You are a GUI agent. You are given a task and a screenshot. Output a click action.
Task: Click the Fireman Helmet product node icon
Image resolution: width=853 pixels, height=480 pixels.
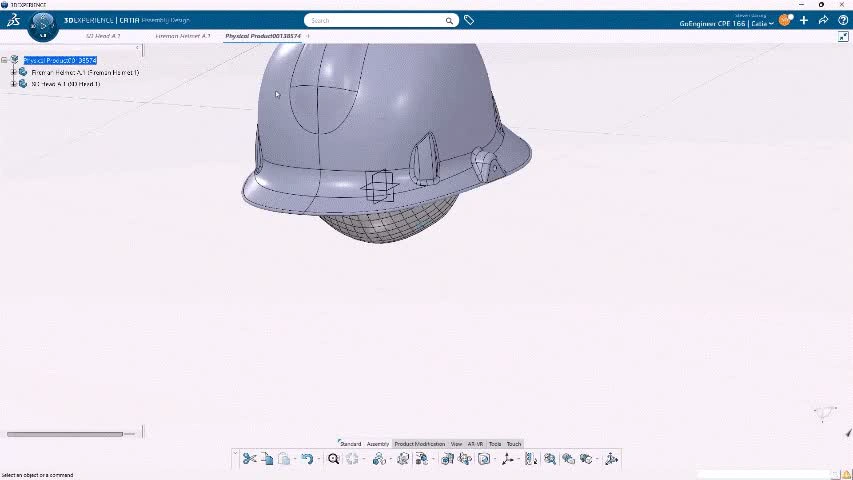coord(23,72)
